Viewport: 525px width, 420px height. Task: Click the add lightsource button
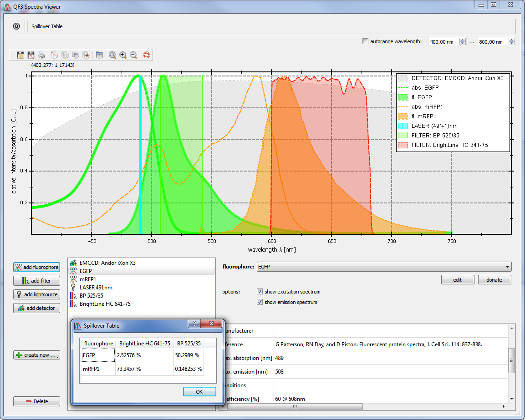click(36, 294)
